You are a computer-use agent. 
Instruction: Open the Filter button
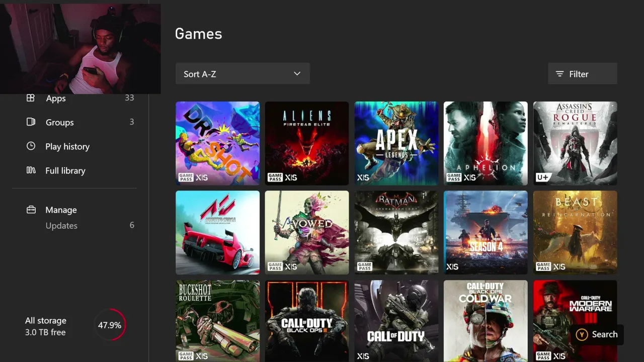click(x=583, y=74)
